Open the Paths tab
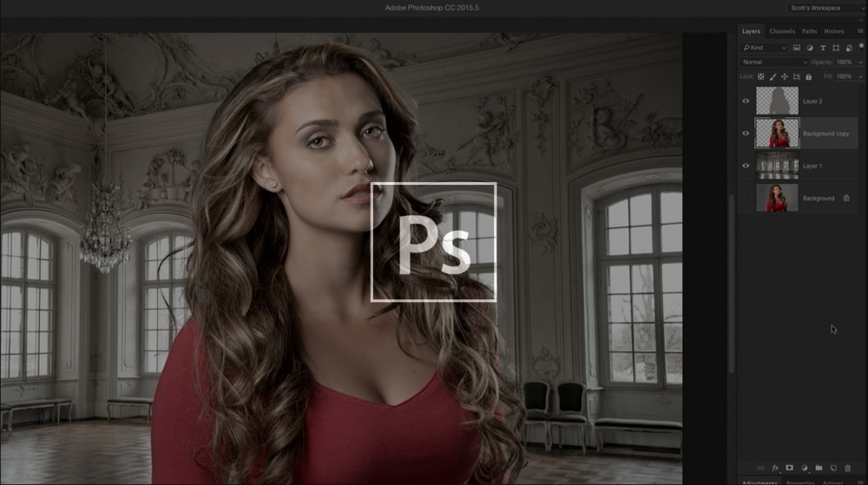This screenshot has width=868, height=485. 809,31
